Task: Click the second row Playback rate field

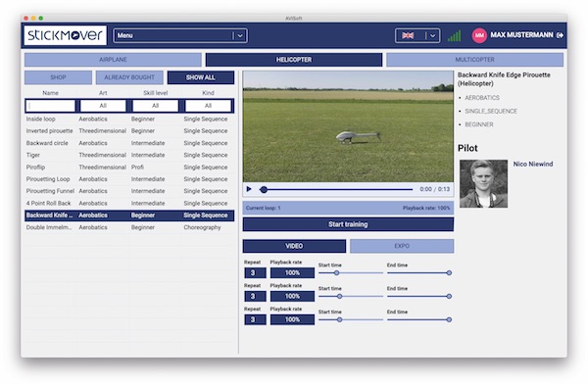Action: tap(292, 296)
